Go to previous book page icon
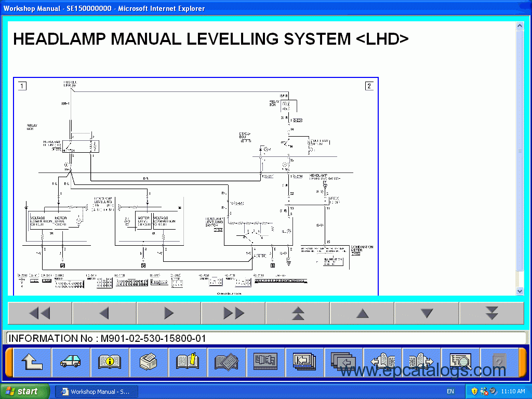The width and height of the screenshot is (532, 399). (382, 362)
